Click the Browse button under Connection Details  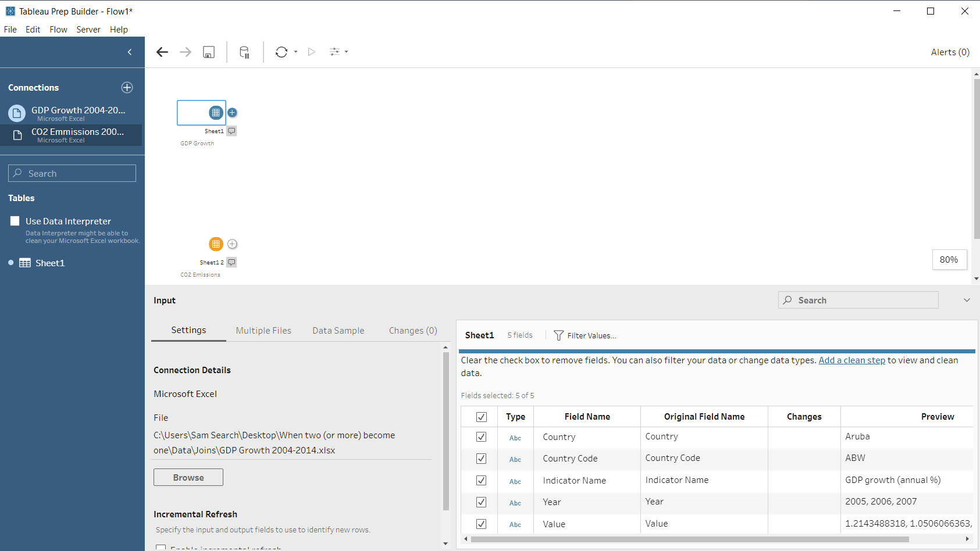tap(188, 477)
